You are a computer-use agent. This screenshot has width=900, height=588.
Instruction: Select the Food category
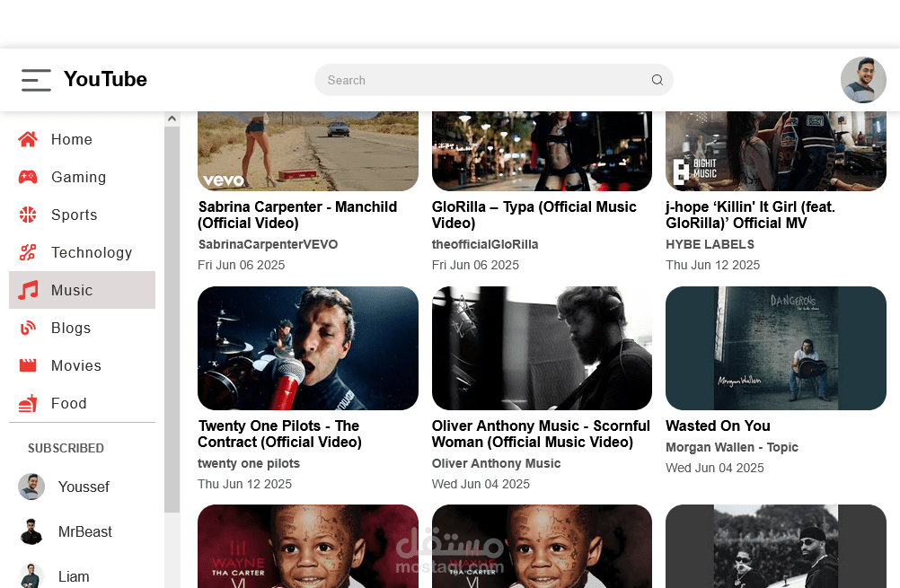82,403
